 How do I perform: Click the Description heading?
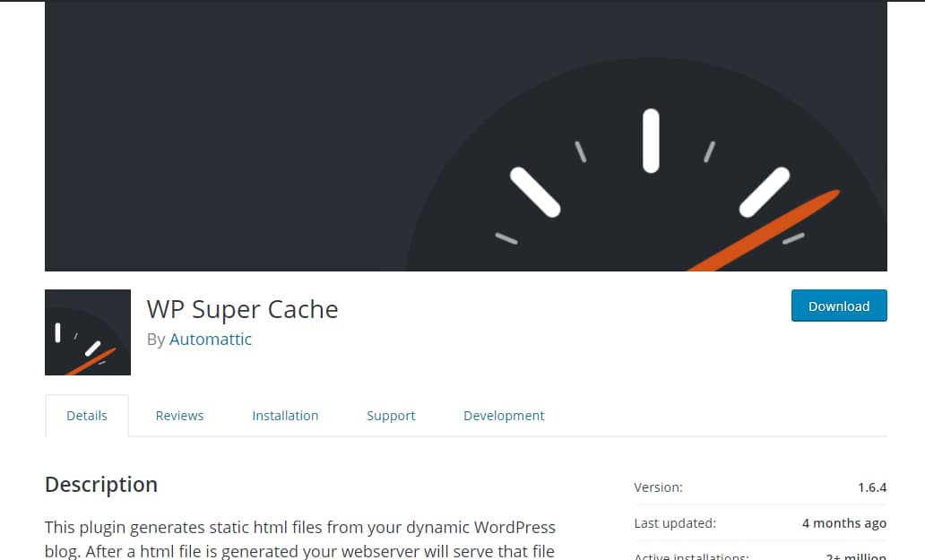point(100,484)
